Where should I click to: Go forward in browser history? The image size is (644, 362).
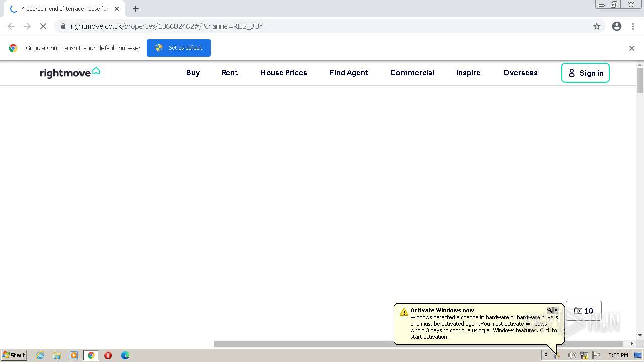27,26
